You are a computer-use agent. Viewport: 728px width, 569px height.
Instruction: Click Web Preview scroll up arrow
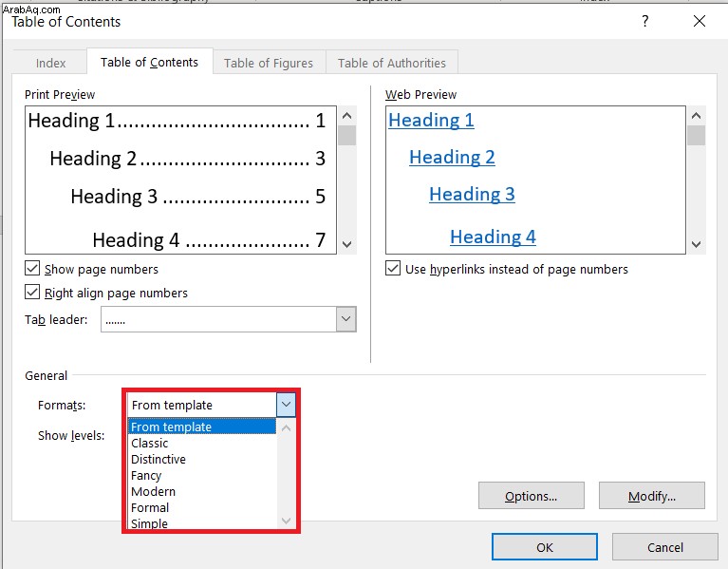(x=696, y=116)
